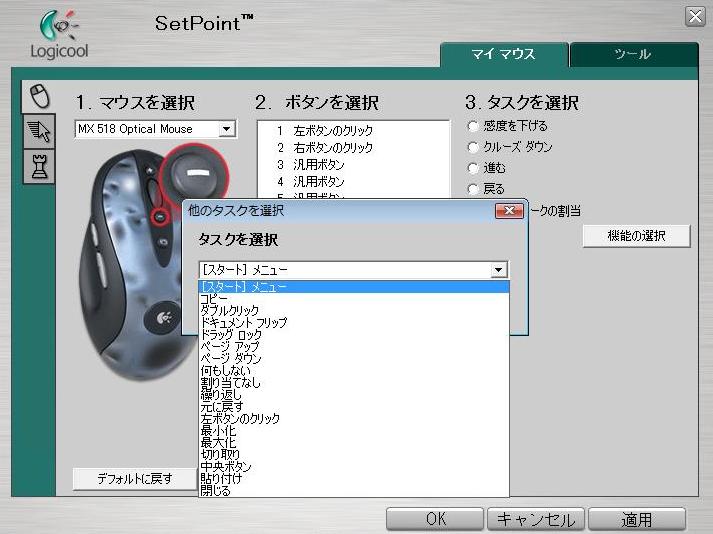Click the highlighted small button on mouse image
Image resolution: width=713 pixels, height=534 pixels.
pyautogui.click(x=159, y=217)
